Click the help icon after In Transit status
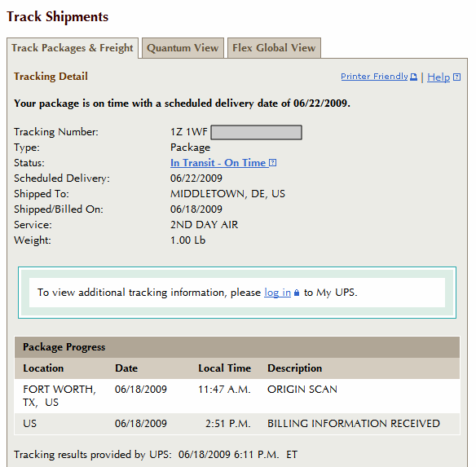476x467 pixels. point(272,163)
